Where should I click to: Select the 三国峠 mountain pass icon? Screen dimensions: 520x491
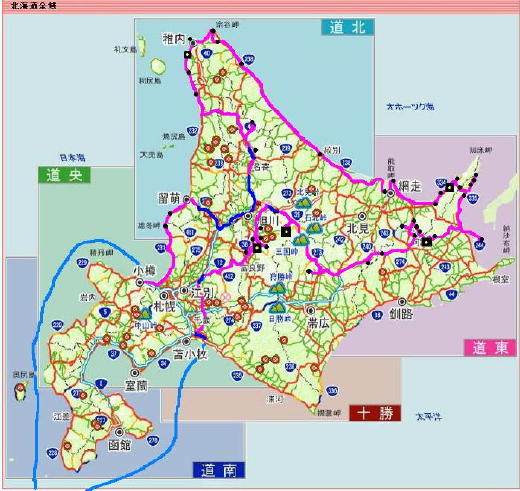(302, 239)
